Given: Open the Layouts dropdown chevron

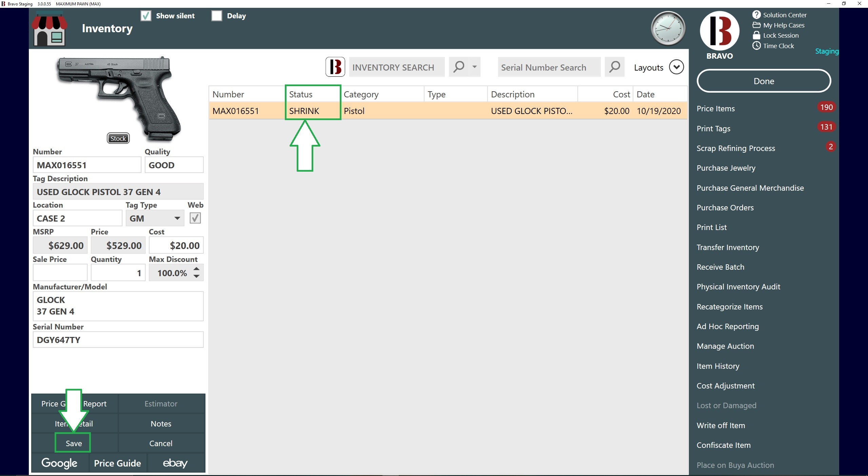Looking at the screenshot, I should 676,67.
